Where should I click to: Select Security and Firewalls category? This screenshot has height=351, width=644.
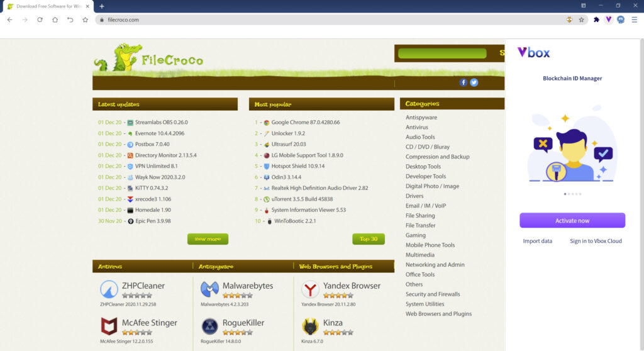[x=433, y=294]
